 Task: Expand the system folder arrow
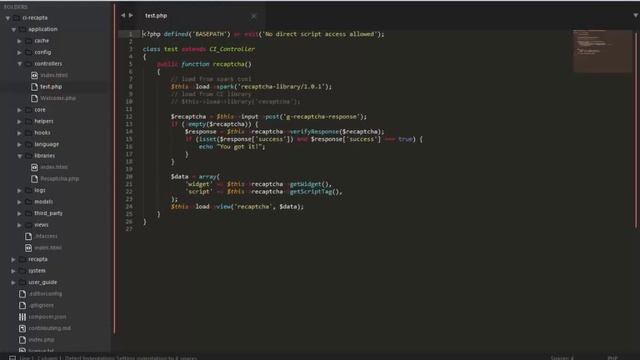coord(13,271)
